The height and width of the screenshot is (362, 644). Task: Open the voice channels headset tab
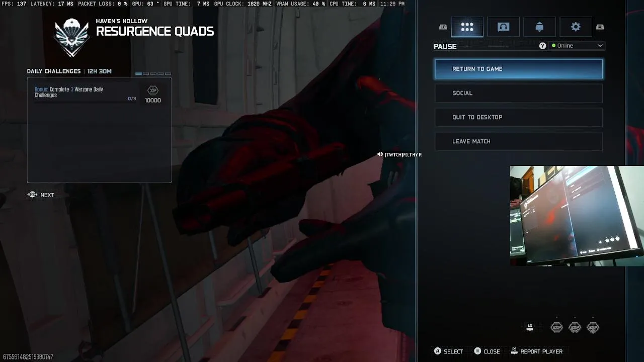pos(503,27)
